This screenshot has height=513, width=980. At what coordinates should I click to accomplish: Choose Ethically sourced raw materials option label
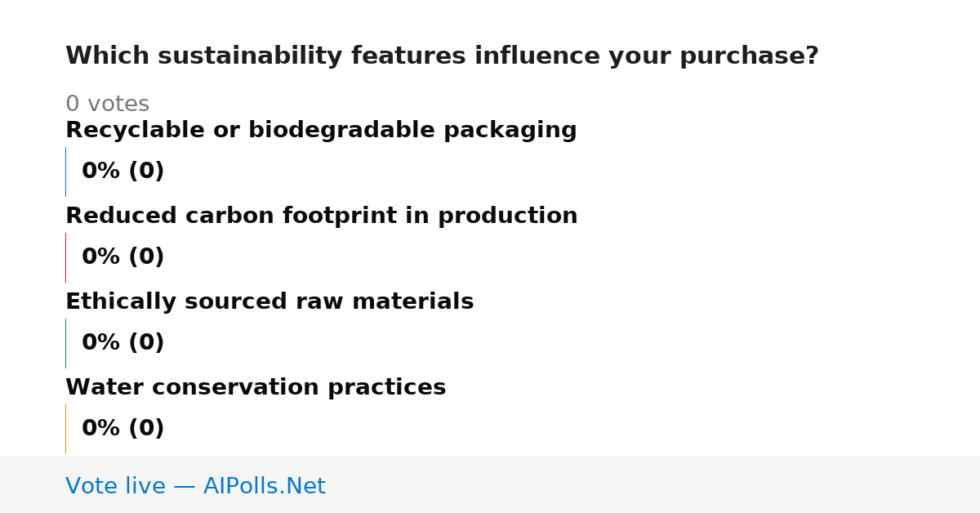point(269,302)
